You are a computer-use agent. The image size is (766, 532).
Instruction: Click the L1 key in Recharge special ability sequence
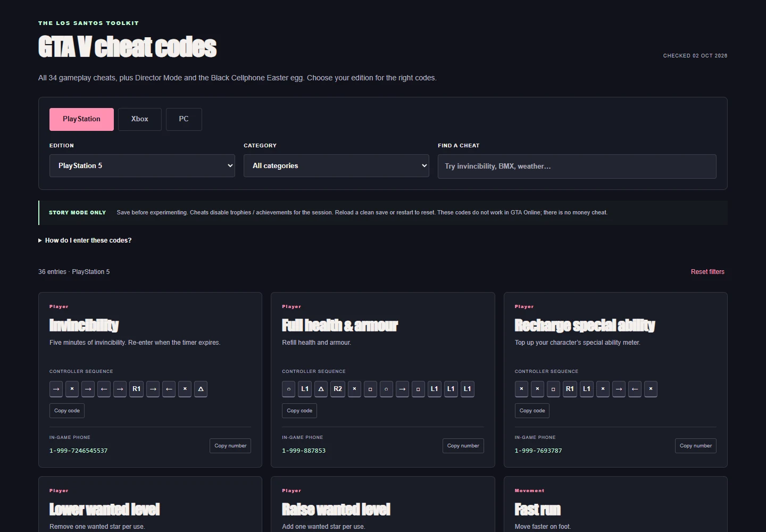(586, 389)
